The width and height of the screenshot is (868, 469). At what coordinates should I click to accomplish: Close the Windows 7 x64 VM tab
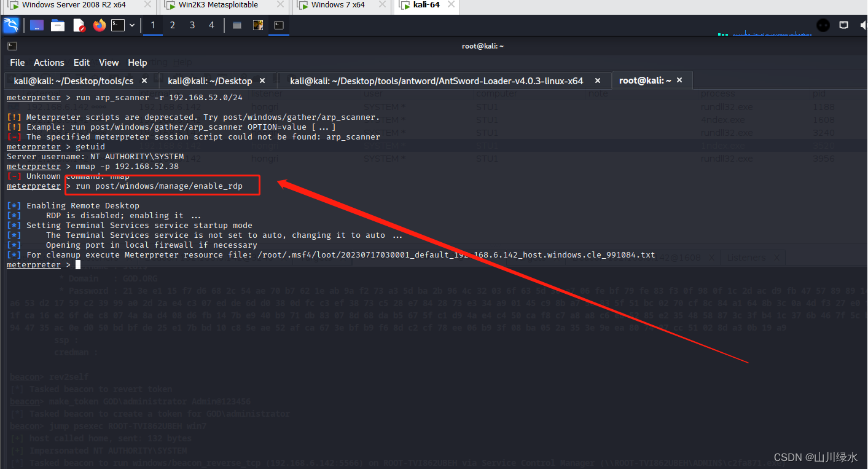coord(383,5)
